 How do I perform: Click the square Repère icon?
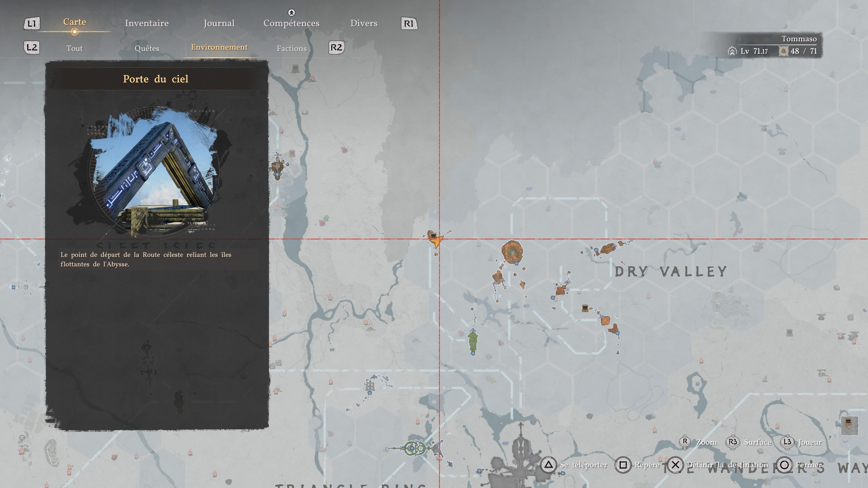[623, 465]
